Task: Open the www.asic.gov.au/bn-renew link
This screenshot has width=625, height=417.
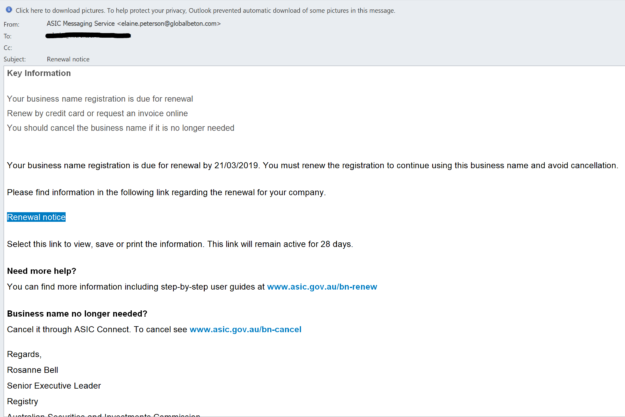Action: click(322, 287)
